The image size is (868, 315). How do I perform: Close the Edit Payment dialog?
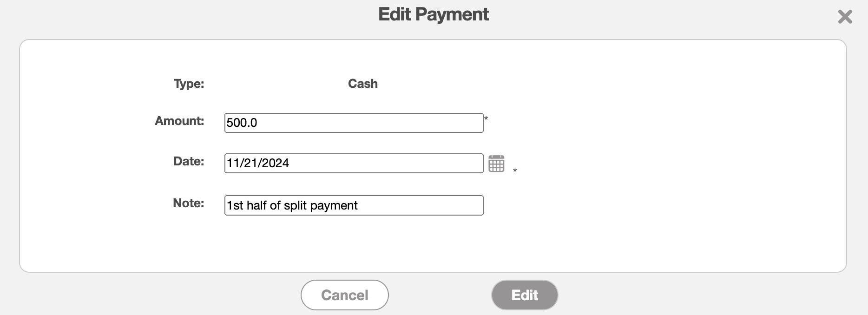[845, 17]
